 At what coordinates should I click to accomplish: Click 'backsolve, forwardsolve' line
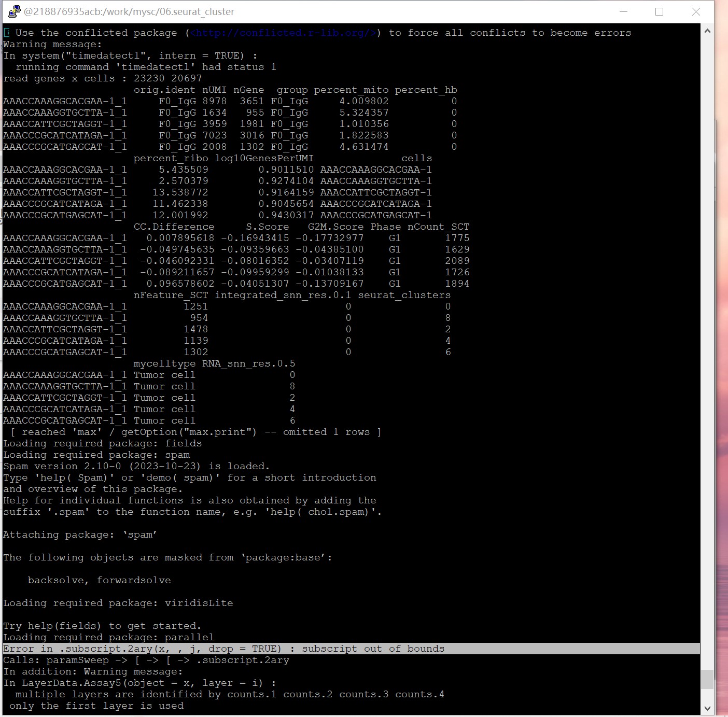[100, 580]
